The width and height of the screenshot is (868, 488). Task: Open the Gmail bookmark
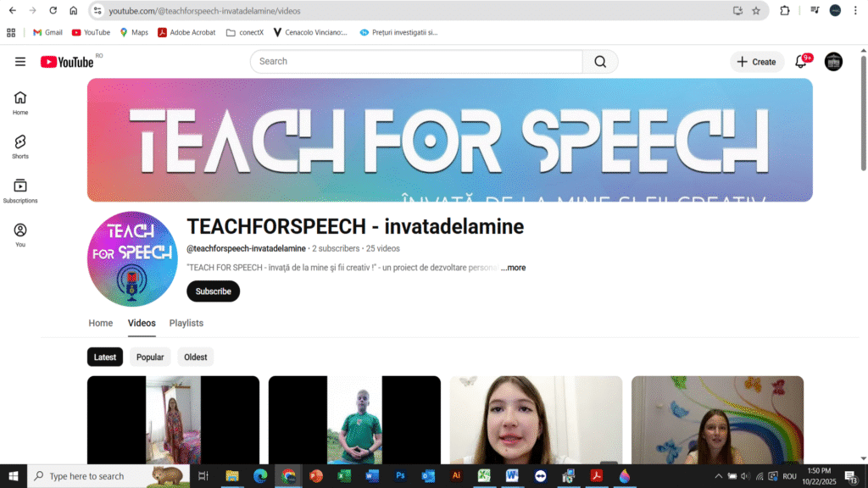(47, 32)
